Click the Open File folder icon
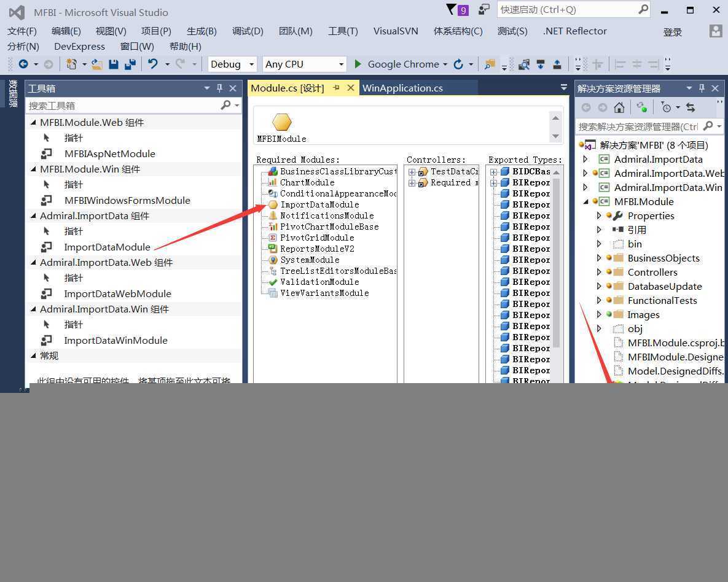The image size is (728, 582). coord(96,64)
